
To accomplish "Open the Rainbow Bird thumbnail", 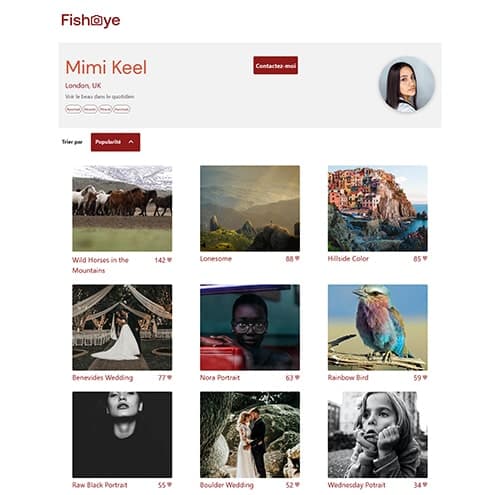I will (377, 327).
